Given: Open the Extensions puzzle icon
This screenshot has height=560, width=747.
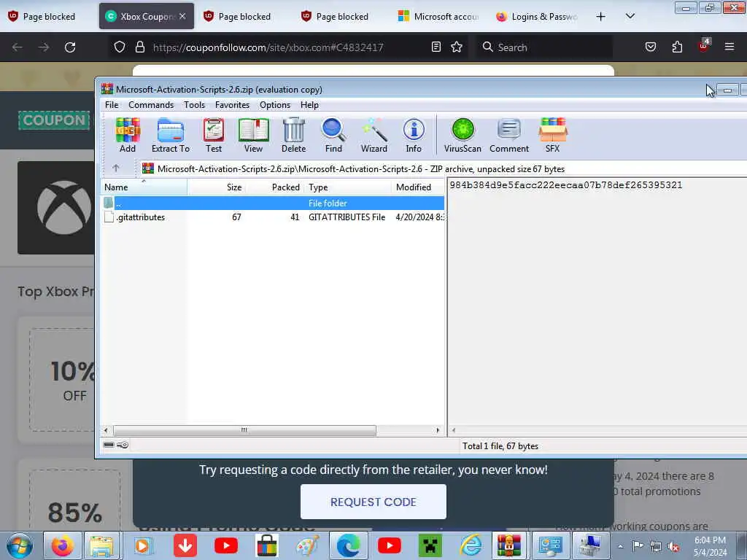Looking at the screenshot, I should pos(677,47).
